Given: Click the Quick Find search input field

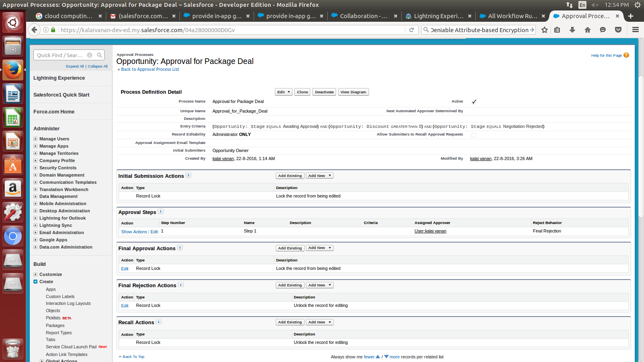Looking at the screenshot, I should 60,55.
